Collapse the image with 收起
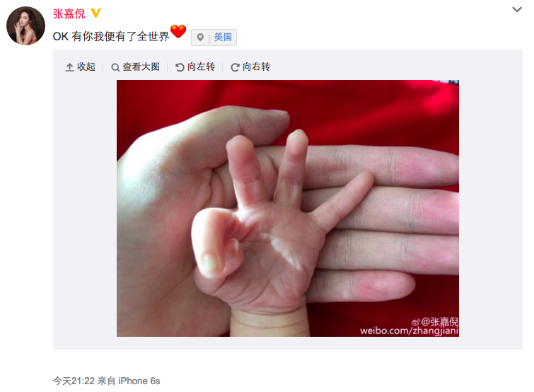This screenshot has height=392, width=534. point(81,67)
